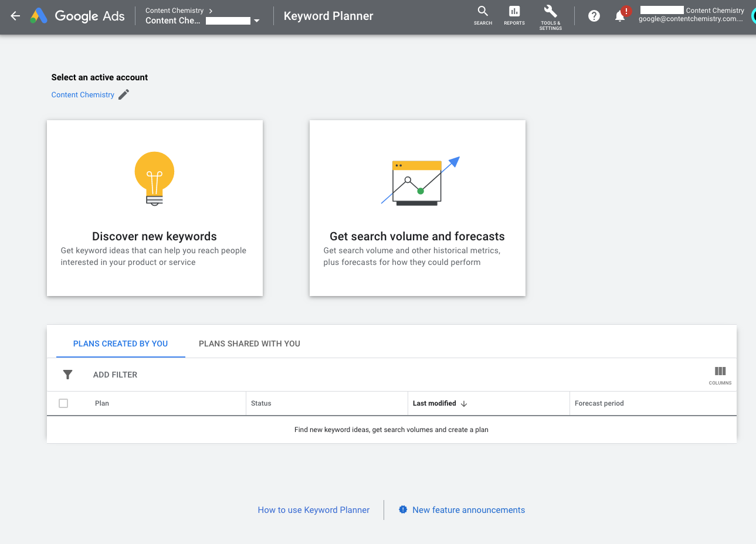This screenshot has height=544, width=756.
Task: Open the Discover new keywords card
Action: 155,208
